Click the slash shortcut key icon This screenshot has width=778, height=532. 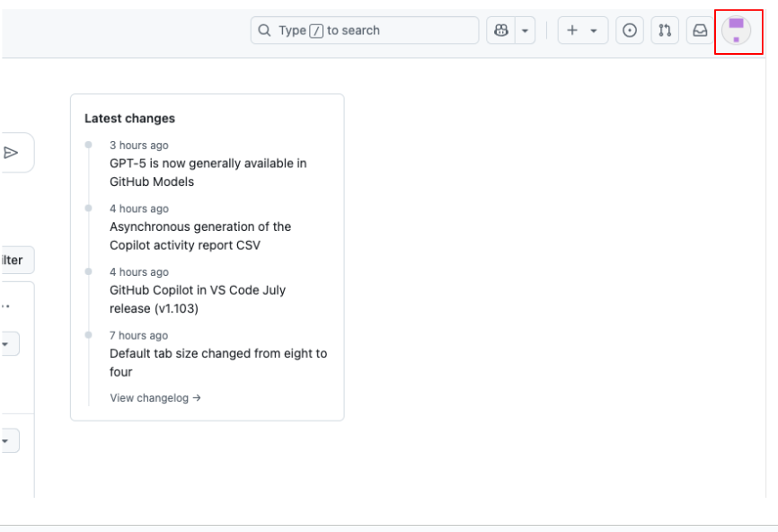(316, 31)
